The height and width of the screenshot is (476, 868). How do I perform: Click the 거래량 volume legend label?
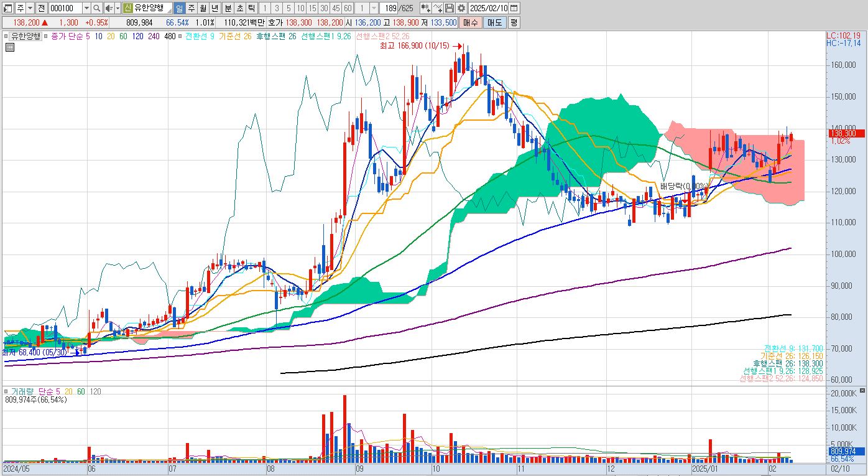point(23,391)
